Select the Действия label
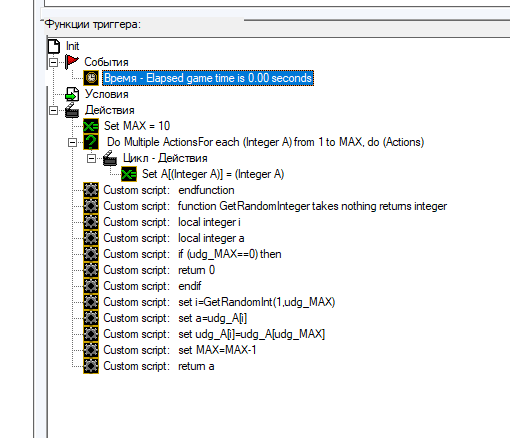 click(110, 110)
